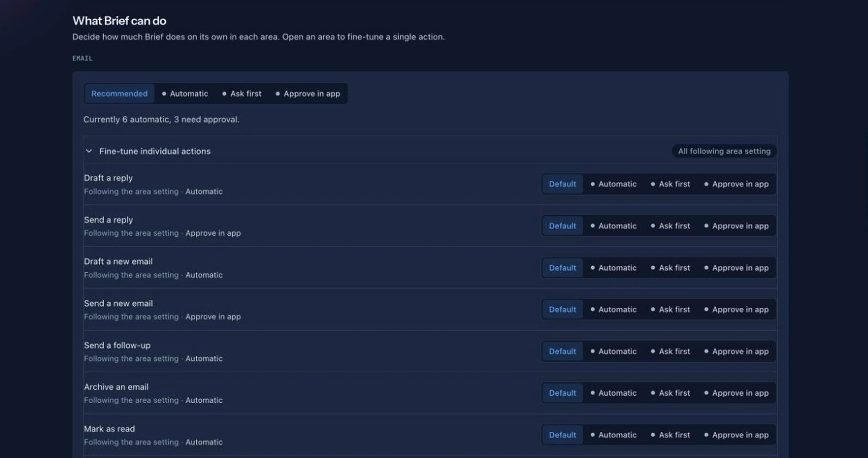
Task: Click the What Brief can do heading
Action: pyautogui.click(x=119, y=21)
